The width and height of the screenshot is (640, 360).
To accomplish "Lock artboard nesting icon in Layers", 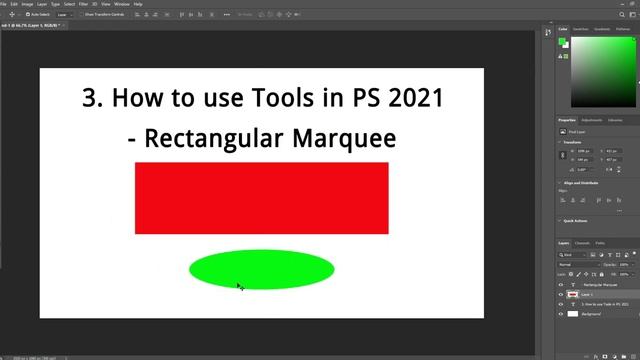I will tap(594, 274).
